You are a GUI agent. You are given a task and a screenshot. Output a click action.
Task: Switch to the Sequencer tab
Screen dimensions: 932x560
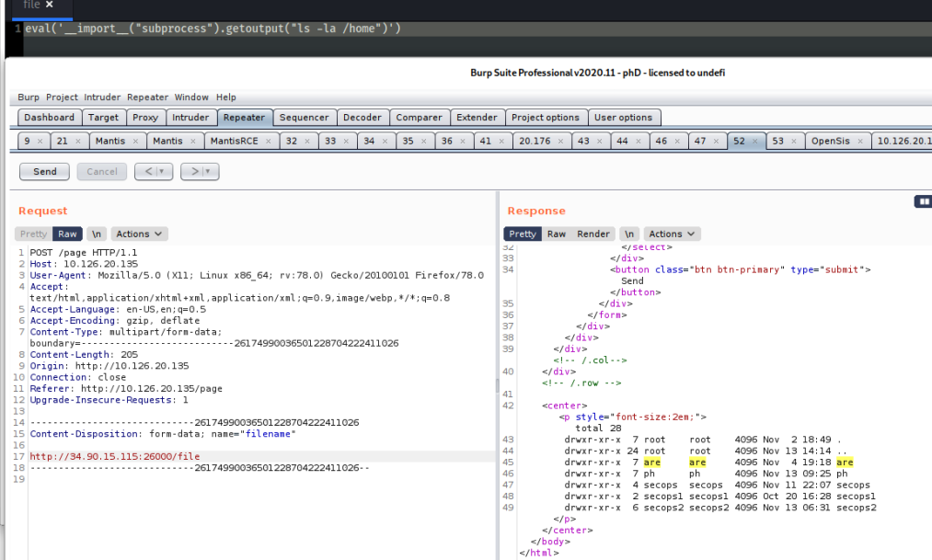coord(305,118)
